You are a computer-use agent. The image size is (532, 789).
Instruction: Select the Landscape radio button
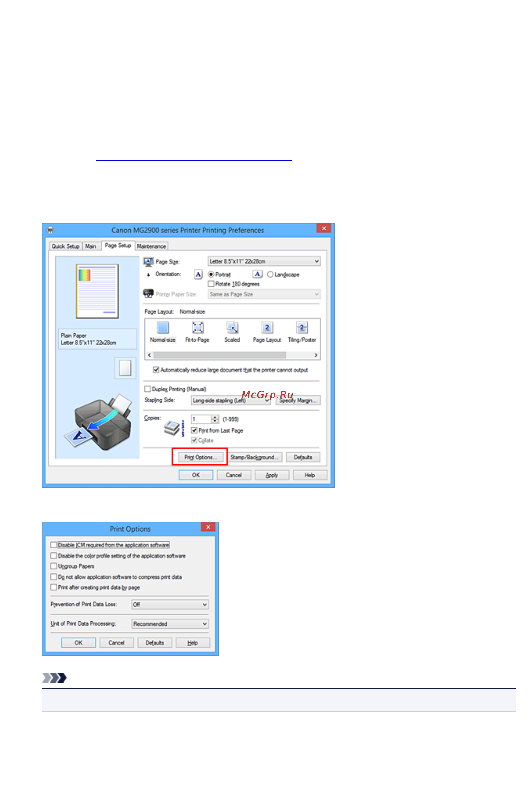pos(270,274)
